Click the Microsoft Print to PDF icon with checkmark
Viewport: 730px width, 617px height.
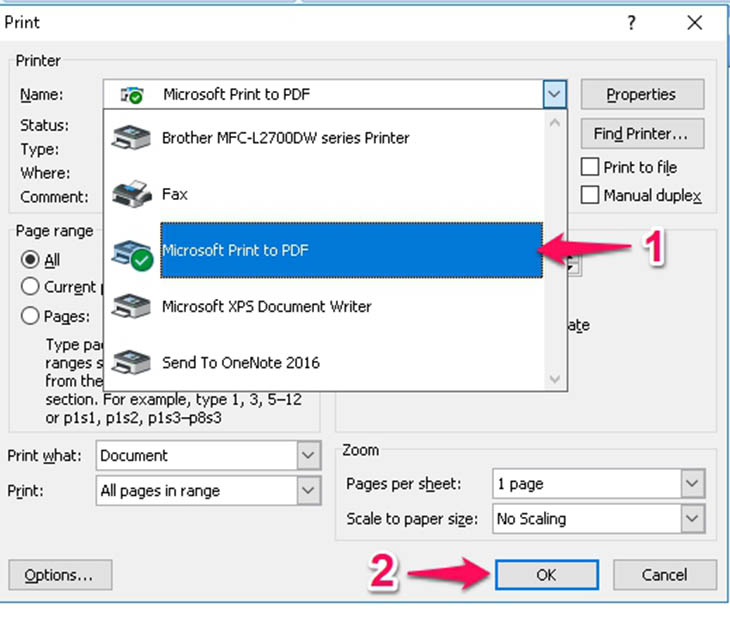133,255
